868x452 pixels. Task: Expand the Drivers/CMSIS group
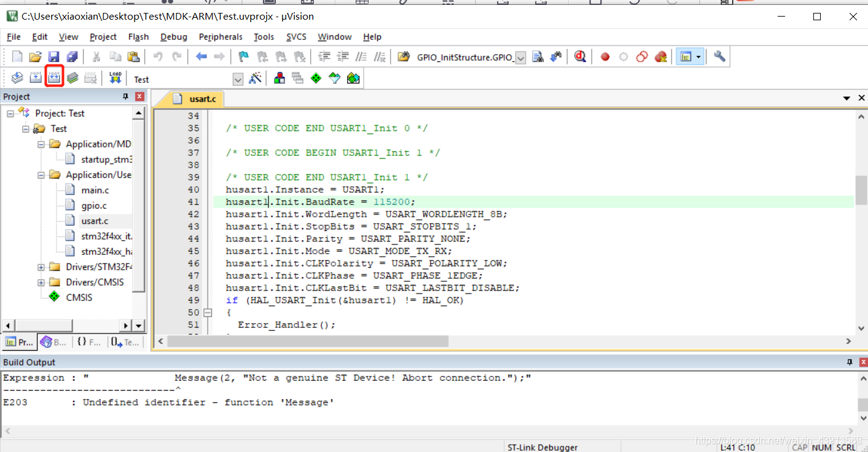pos(41,282)
